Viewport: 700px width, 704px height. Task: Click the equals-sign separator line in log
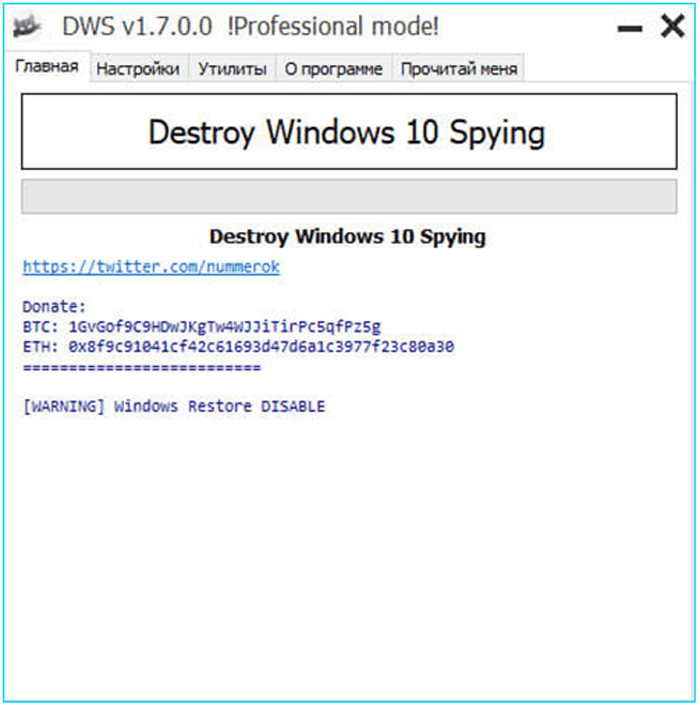coord(141,367)
